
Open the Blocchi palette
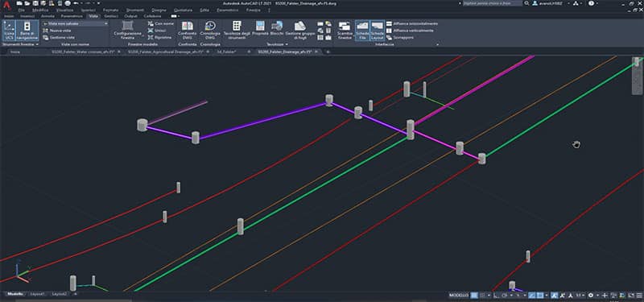point(276,31)
